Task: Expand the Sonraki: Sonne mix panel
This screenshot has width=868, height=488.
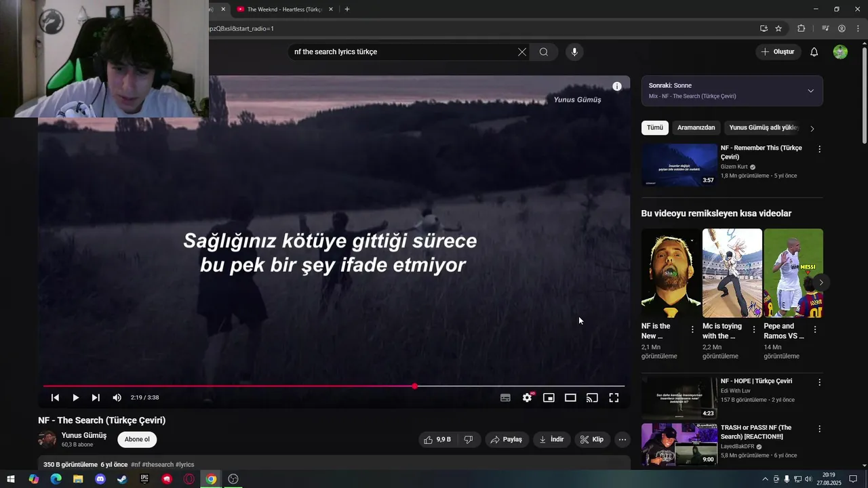Action: 810,91
